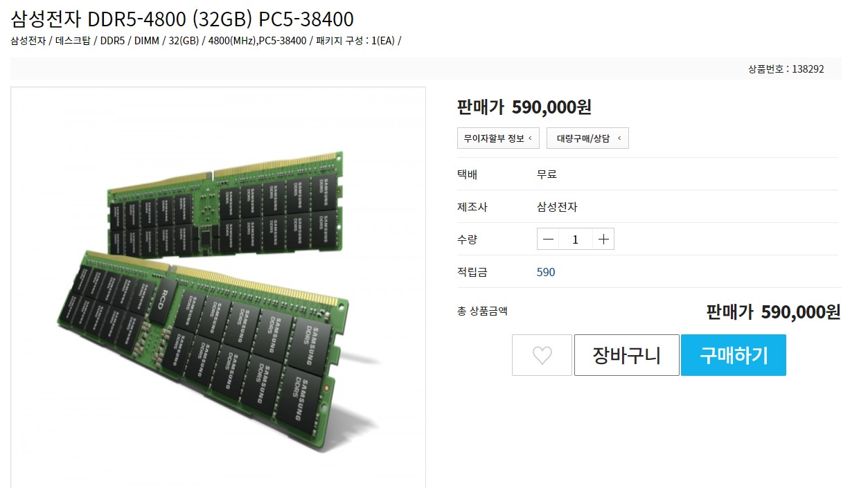Increase quantity with the plus icon
Viewport: 868px width, 488px height.
click(x=603, y=240)
